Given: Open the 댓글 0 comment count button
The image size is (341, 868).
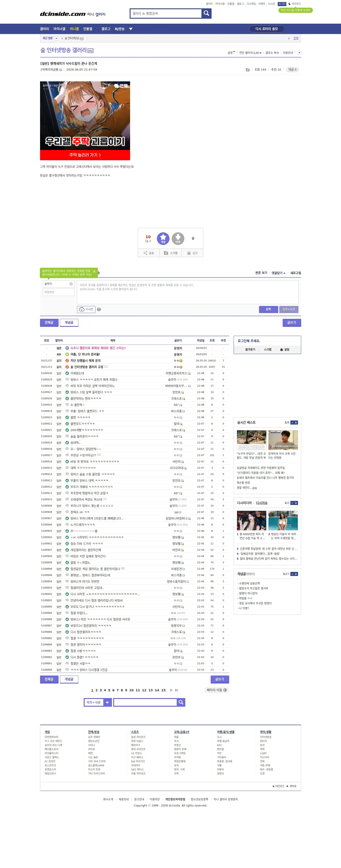Looking at the screenshot, I should point(292,70).
